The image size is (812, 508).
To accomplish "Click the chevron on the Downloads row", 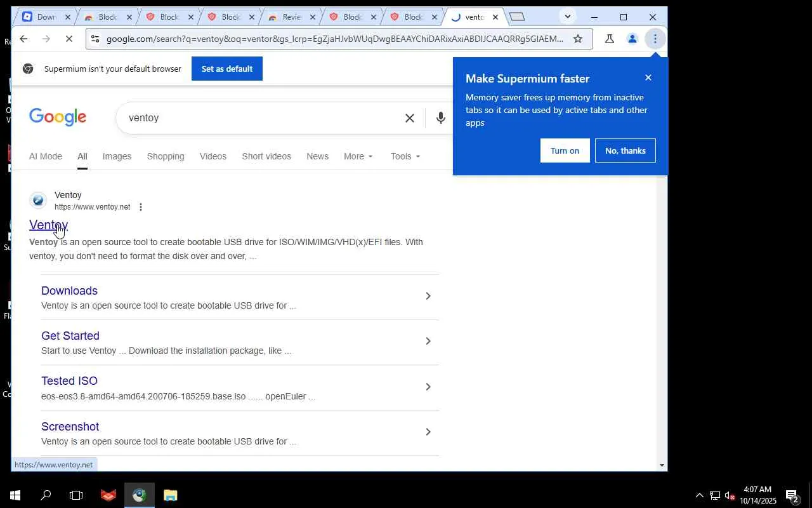I will tap(428, 296).
